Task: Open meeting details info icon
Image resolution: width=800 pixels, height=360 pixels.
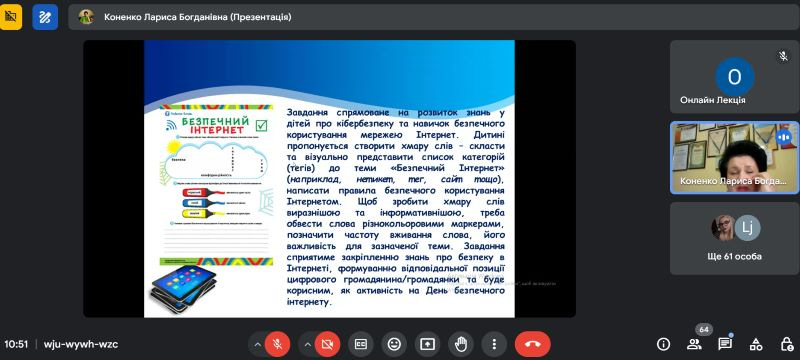Action: [663, 344]
